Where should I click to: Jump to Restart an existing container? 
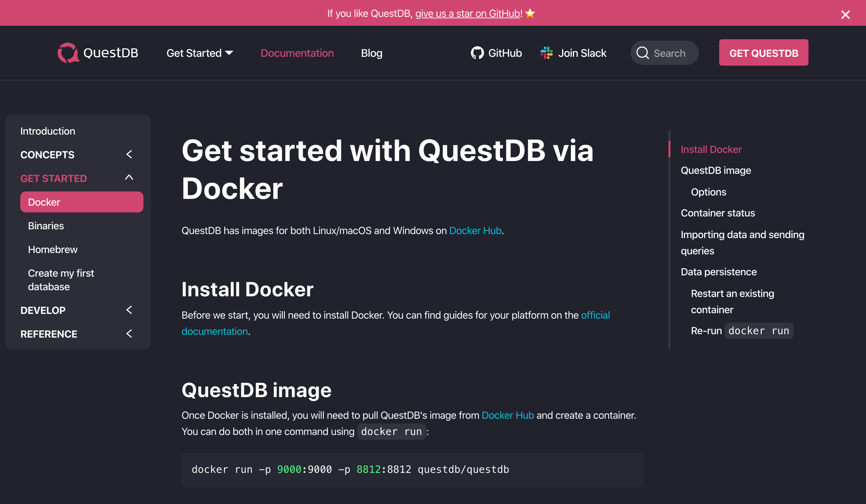(732, 302)
